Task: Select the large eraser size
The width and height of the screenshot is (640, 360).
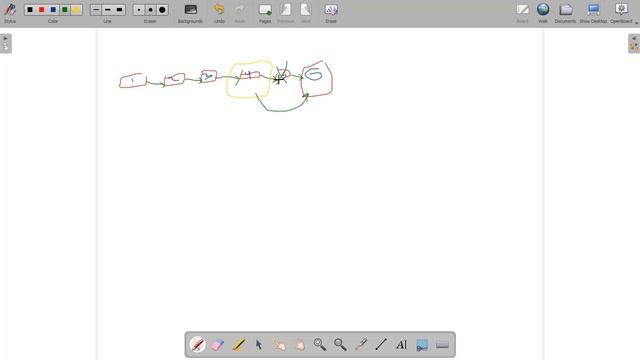Action: click(162, 9)
